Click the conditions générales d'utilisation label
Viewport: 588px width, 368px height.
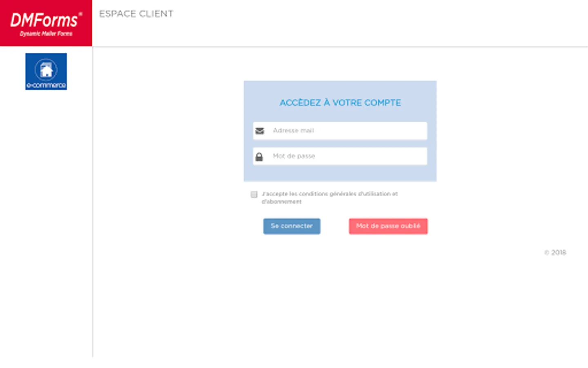pyautogui.click(x=330, y=197)
